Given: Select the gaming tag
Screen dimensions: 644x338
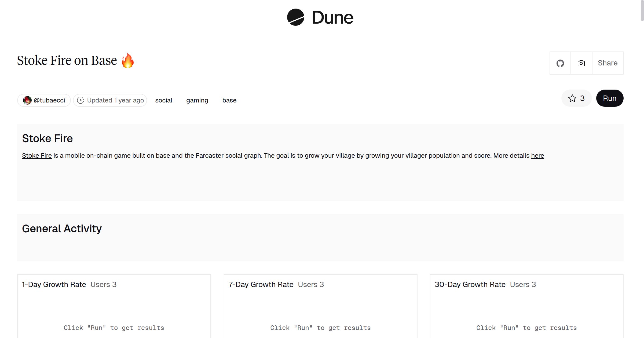Looking at the screenshot, I should tap(197, 100).
